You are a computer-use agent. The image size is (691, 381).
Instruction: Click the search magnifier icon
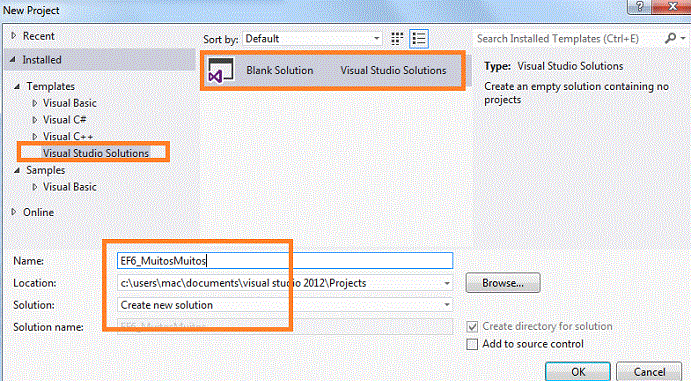[670, 38]
